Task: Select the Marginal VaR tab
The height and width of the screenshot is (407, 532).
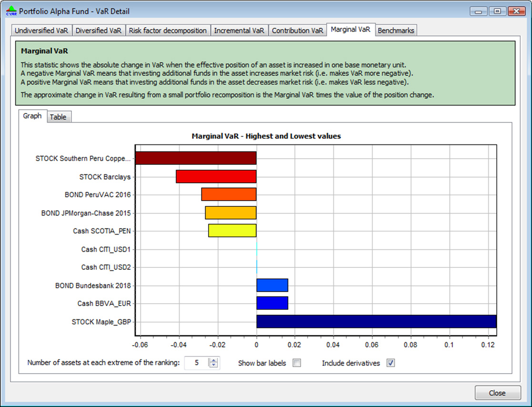Action: 351,30
